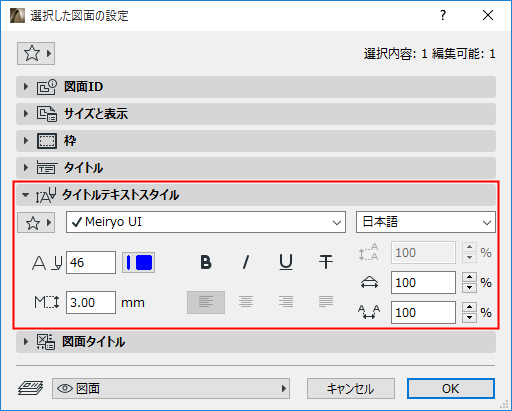Click the 図面タイトル panel icon
Viewport: 512px width, 411px height.
point(46,342)
